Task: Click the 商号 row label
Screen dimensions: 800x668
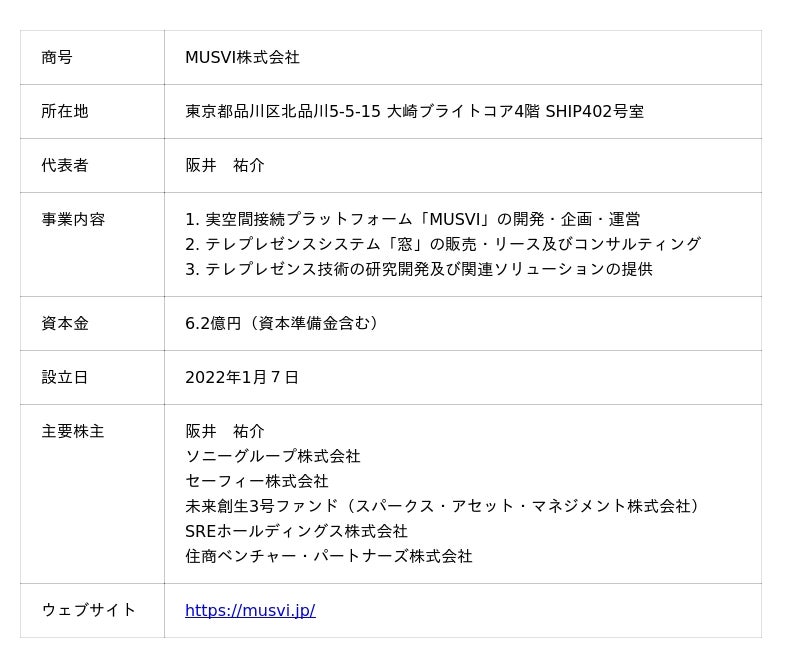Action: pyautogui.click(x=57, y=57)
